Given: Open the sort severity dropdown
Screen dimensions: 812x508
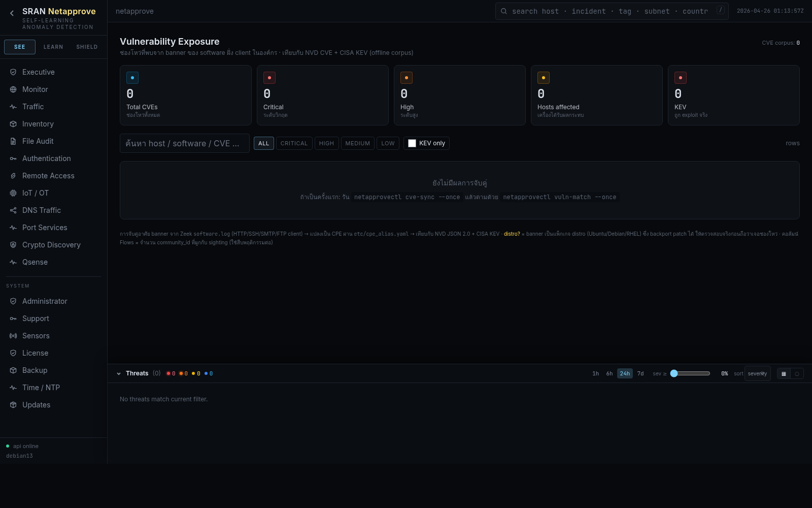Looking at the screenshot, I should click(x=757, y=373).
